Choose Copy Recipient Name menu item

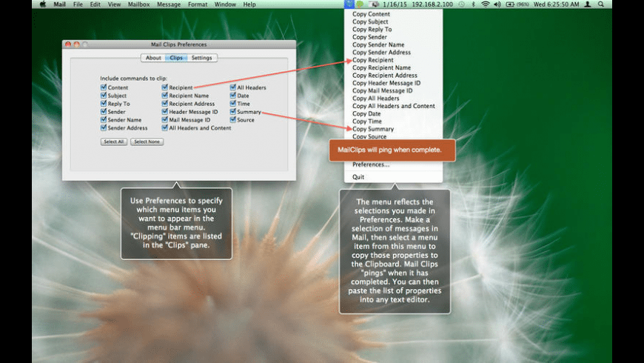point(393,67)
